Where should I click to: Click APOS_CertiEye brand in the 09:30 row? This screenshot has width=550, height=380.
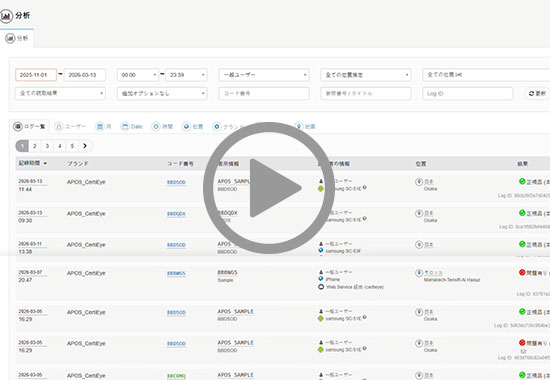coord(86,214)
